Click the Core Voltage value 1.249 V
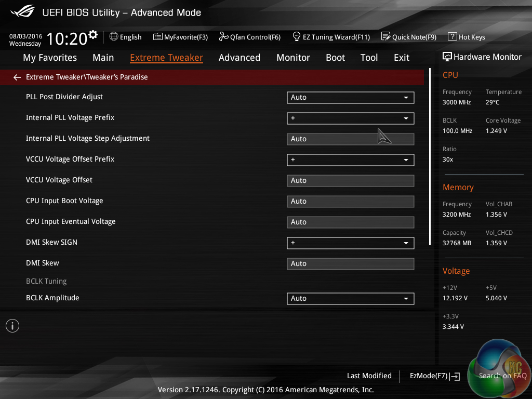532x399 pixels. [496, 130]
